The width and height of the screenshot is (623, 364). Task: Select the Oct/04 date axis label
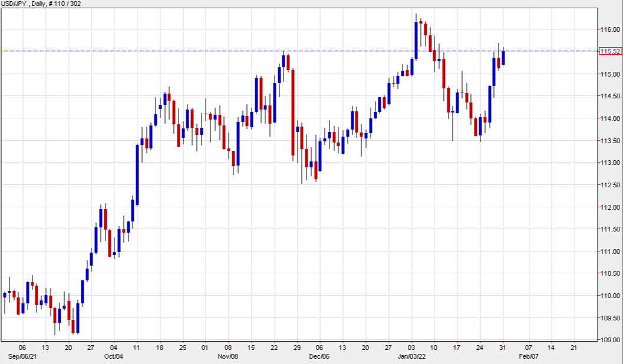[114, 356]
